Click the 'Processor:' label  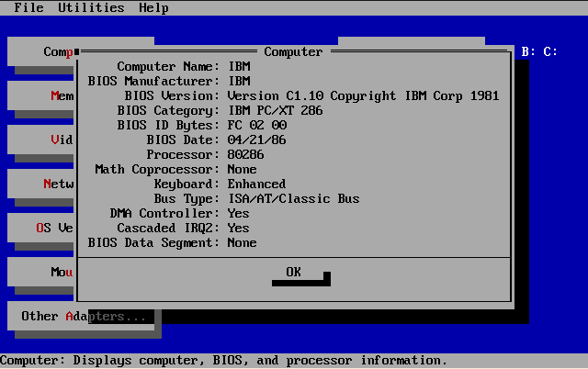[x=183, y=155]
